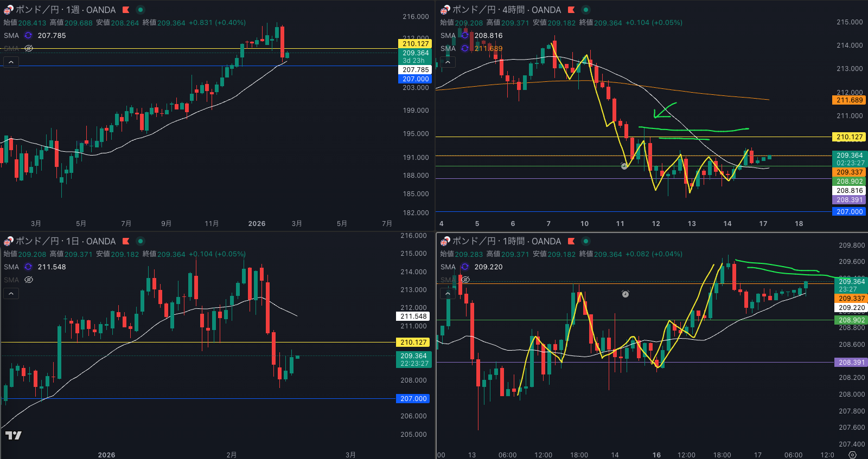Screen dimensions: 868x459
Task: Collapse indicator legend on weekly chart
Action: click(11, 62)
